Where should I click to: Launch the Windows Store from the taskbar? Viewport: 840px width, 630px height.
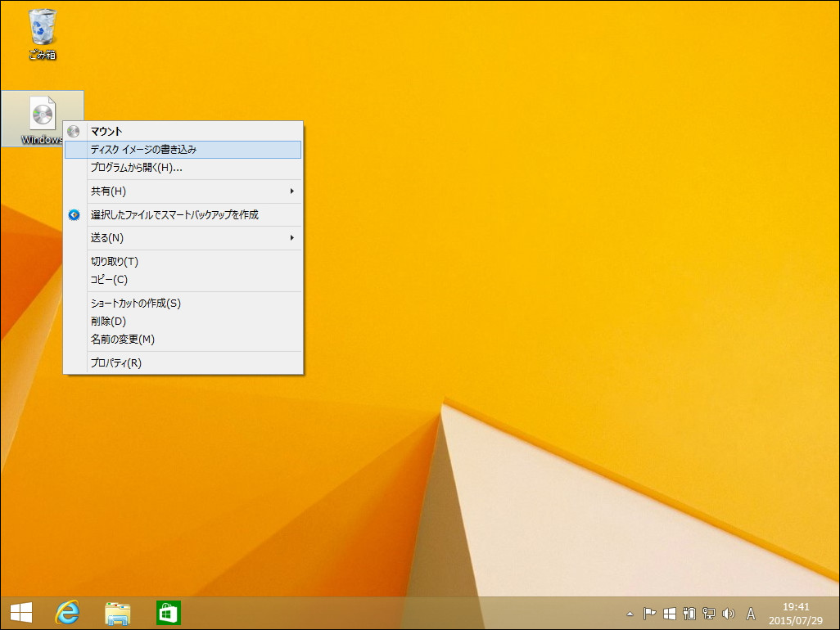pyautogui.click(x=168, y=613)
